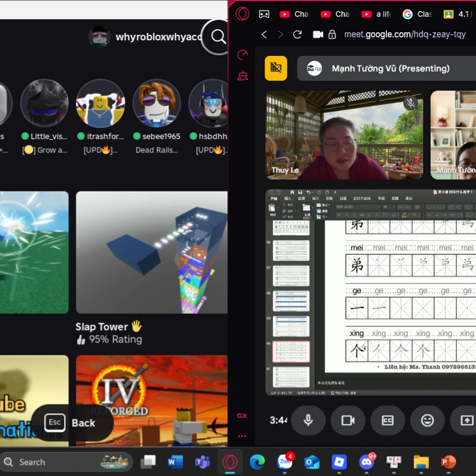Switch to the '4.1' Slides tab
Viewport: 476px width, 476px height.
459,14
